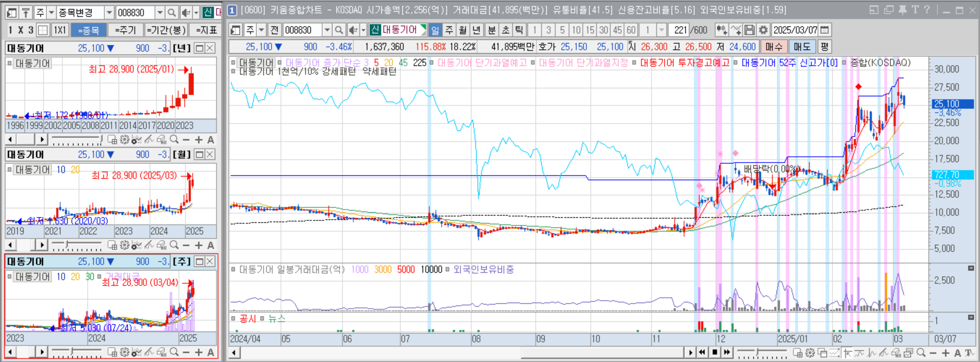Click the 대동기어 stock name button in toolbar
This screenshot has width=980, height=362.
(x=399, y=30)
